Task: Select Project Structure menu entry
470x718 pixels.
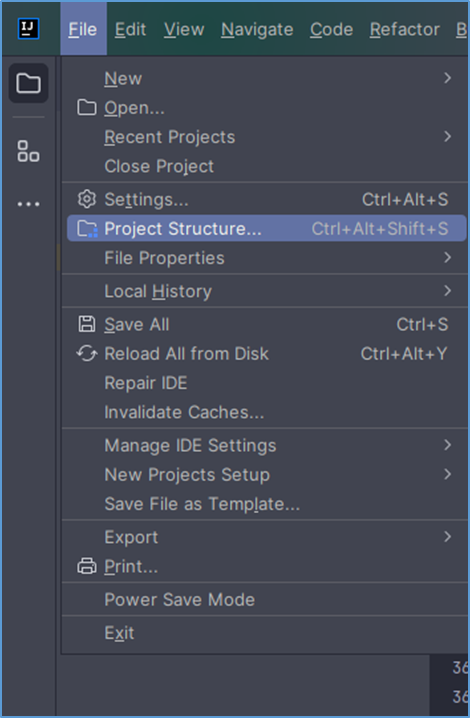Action: pos(267,228)
